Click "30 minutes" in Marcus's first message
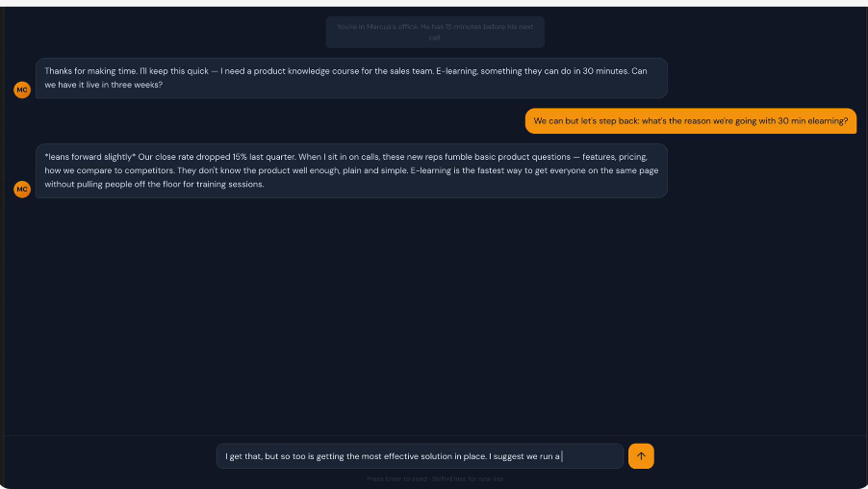This screenshot has height=489, width=868. [602, 70]
